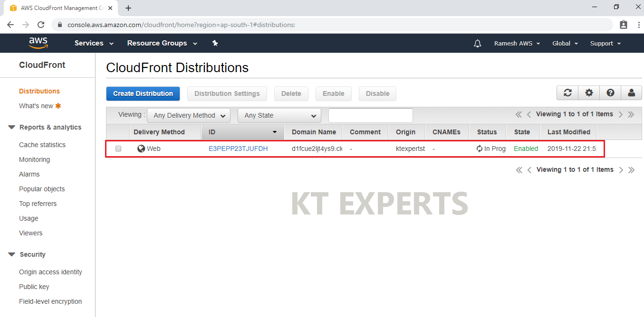
Task: Open the Services menu
Action: pyautogui.click(x=94, y=43)
